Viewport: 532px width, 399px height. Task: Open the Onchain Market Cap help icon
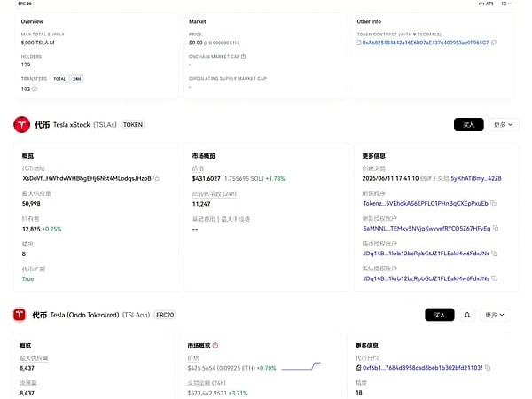tap(244, 57)
